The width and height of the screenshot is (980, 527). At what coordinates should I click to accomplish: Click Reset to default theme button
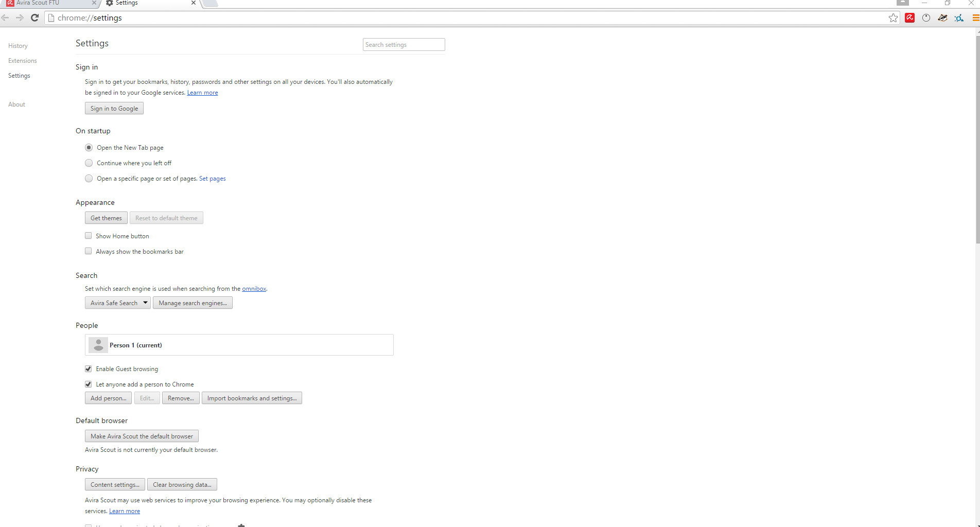pyautogui.click(x=166, y=218)
